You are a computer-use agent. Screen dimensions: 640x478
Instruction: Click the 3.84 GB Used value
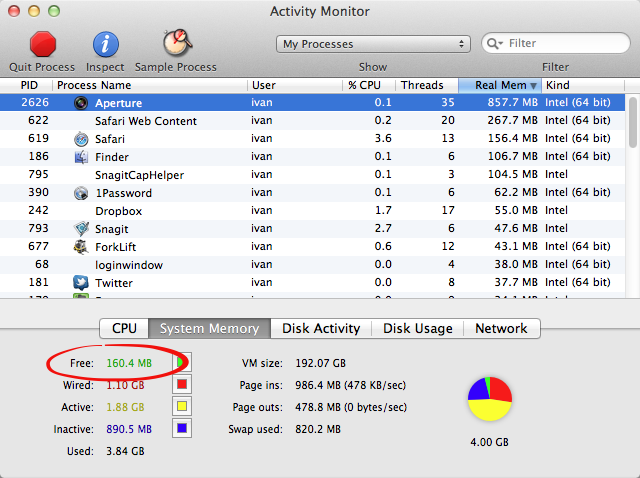pyautogui.click(x=125, y=451)
